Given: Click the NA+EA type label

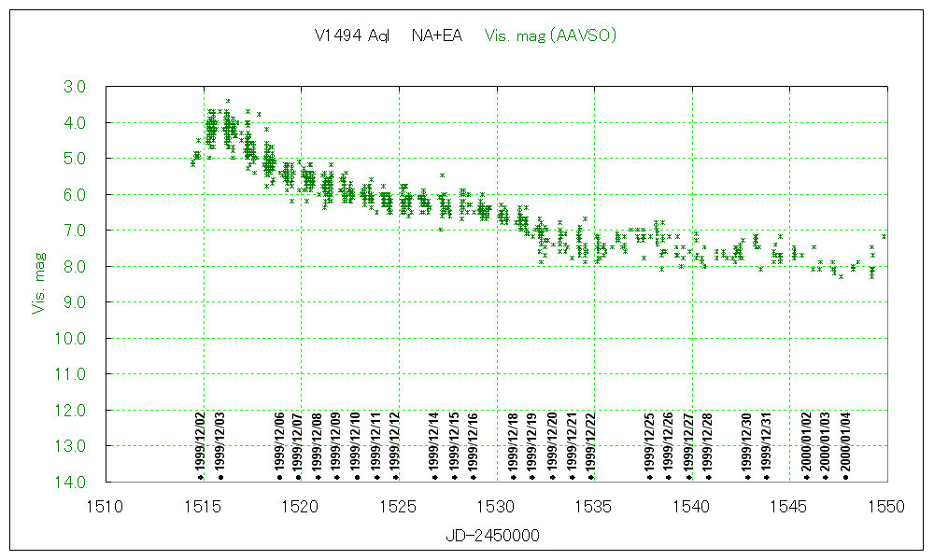Looking at the screenshot, I should click(x=436, y=36).
